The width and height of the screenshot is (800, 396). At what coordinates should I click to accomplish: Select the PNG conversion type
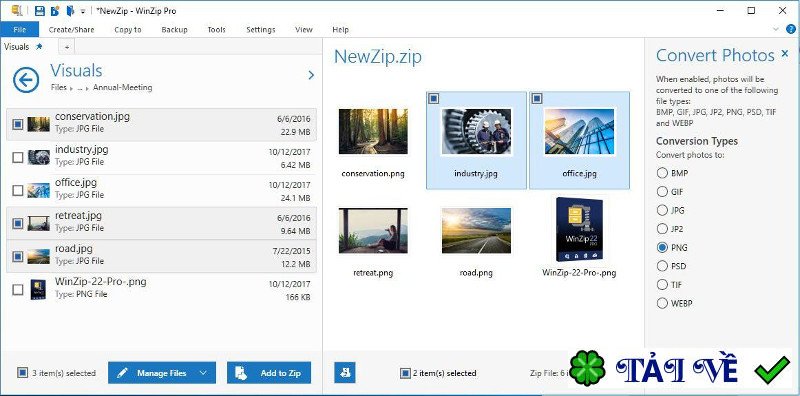coord(662,248)
